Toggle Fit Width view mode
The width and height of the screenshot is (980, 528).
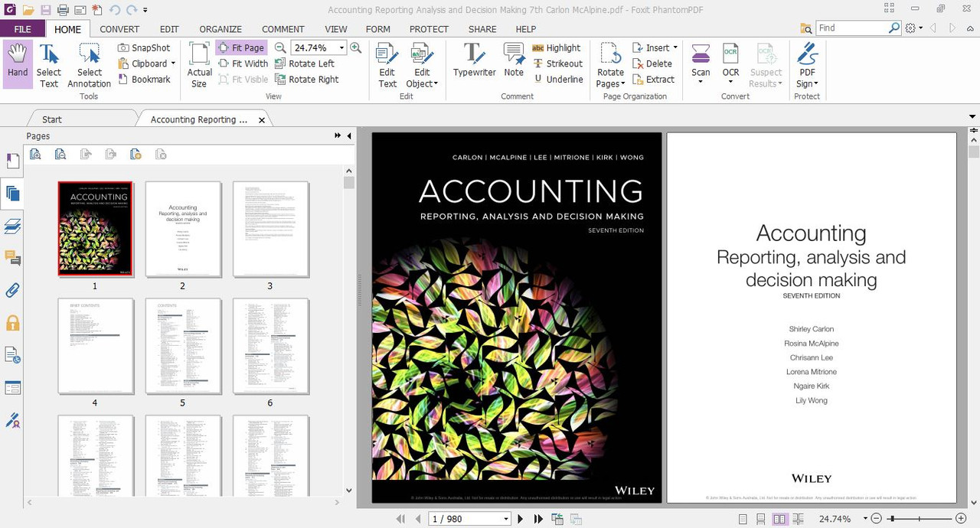243,64
